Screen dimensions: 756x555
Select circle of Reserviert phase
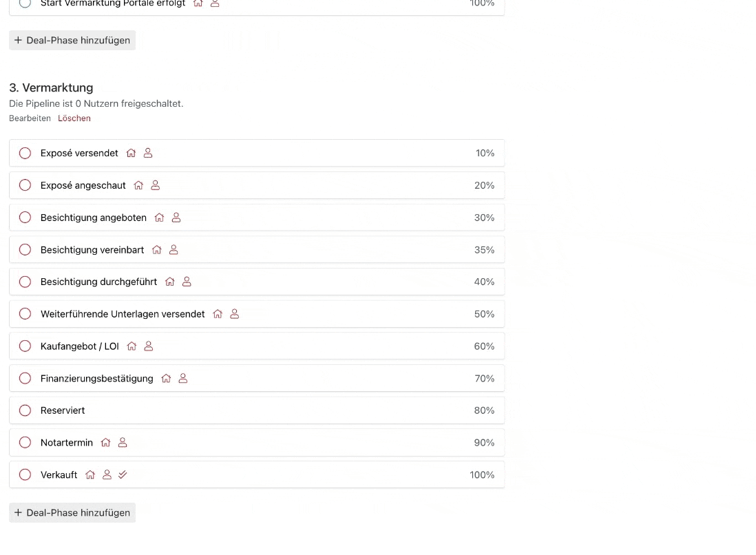click(x=25, y=410)
